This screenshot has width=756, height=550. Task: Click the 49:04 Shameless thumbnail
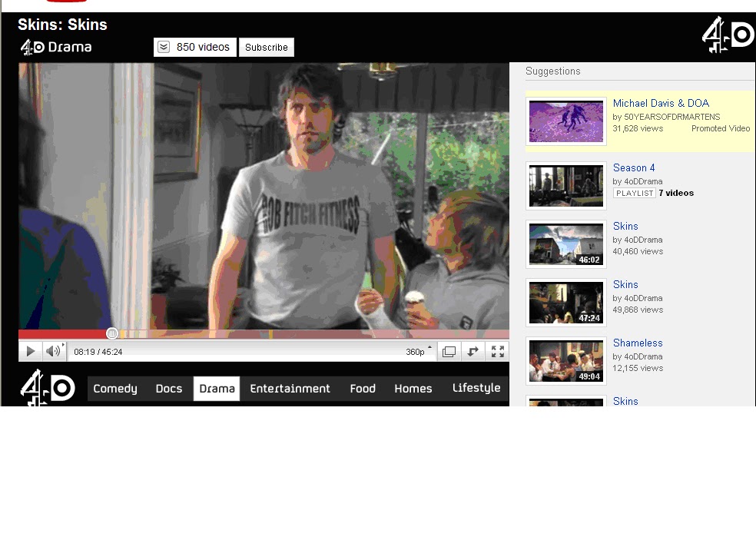(x=566, y=361)
